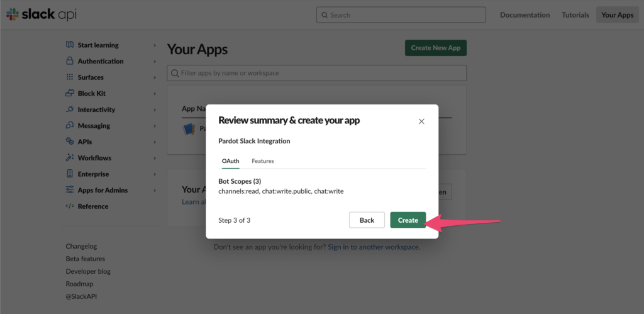This screenshot has width=644, height=314.
Task: Switch to the Features tab
Action: coord(262,161)
